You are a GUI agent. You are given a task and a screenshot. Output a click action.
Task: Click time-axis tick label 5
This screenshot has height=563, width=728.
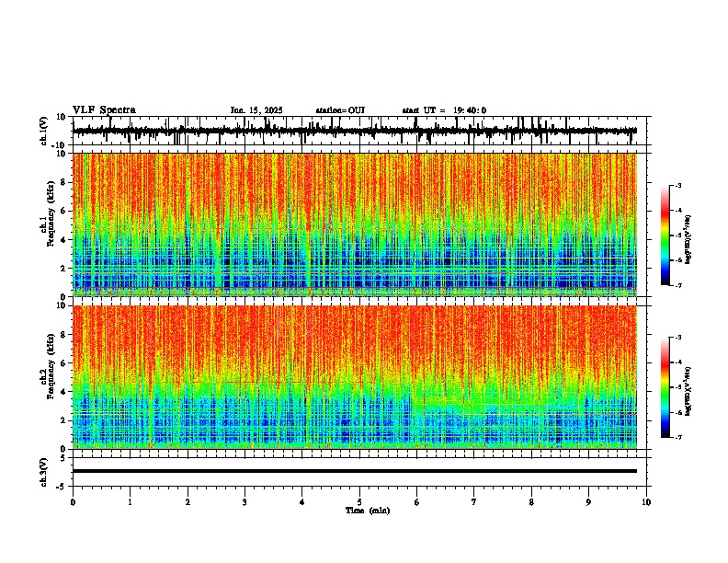coord(359,502)
